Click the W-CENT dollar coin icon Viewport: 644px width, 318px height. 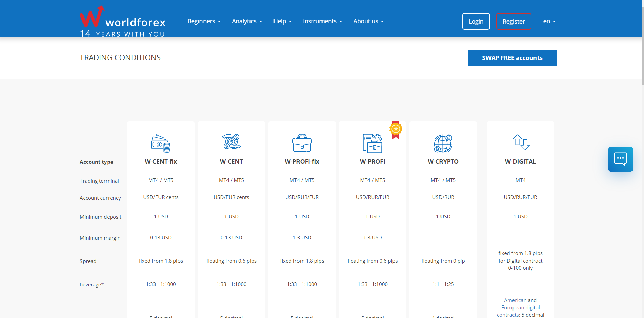coord(232,142)
